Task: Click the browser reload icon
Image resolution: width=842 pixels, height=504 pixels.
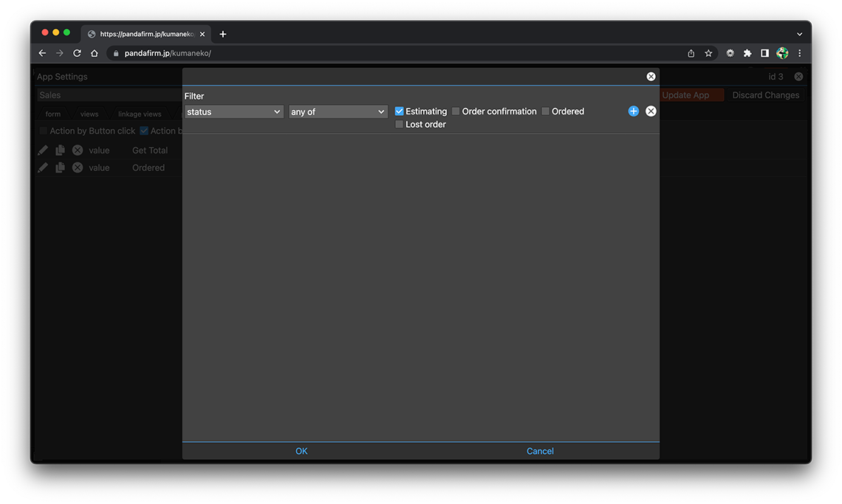Action: pos(77,53)
